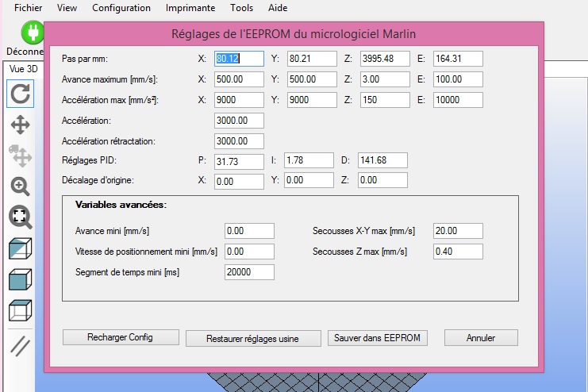Click the Avance maximum Y field
Screen dimensions: 588x392
pyautogui.click(x=312, y=79)
